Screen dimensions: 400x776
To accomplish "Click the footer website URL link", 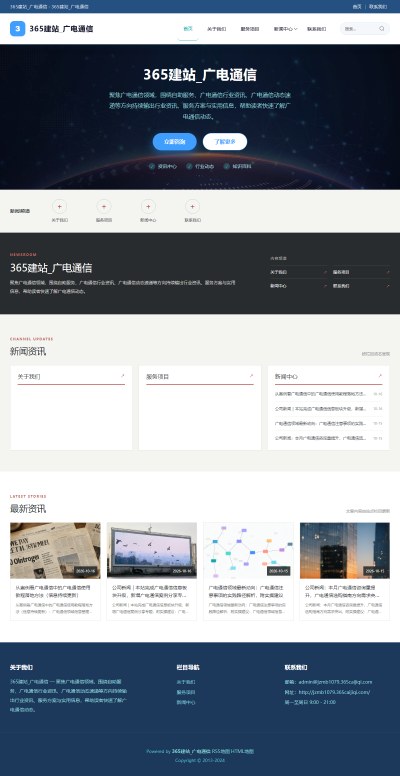I will [x=334, y=692].
